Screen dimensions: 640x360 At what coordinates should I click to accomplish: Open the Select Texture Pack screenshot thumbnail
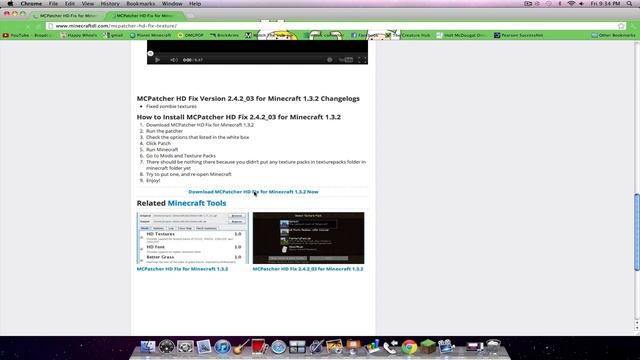click(x=308, y=238)
